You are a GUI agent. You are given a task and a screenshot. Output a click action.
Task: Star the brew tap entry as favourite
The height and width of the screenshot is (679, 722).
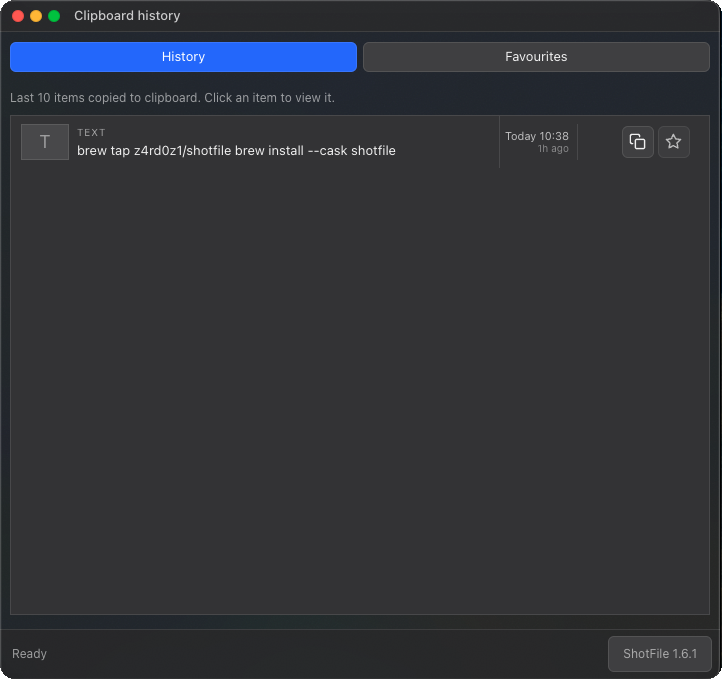673,142
